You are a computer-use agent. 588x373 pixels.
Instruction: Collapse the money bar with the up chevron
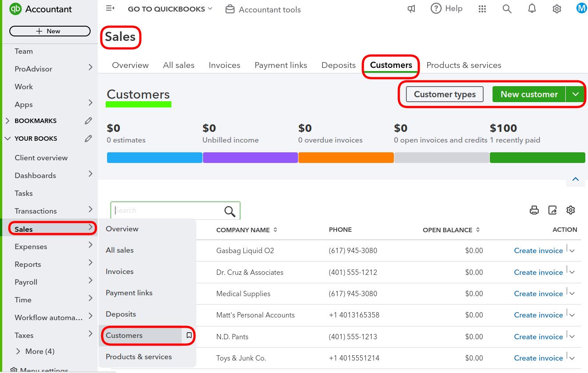576,179
